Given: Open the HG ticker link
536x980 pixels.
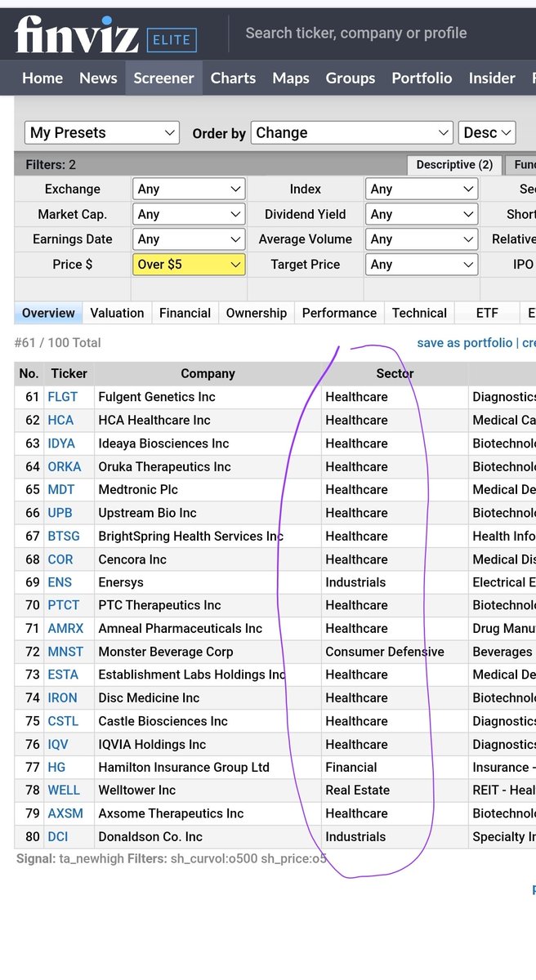Looking at the screenshot, I should click(x=56, y=767).
